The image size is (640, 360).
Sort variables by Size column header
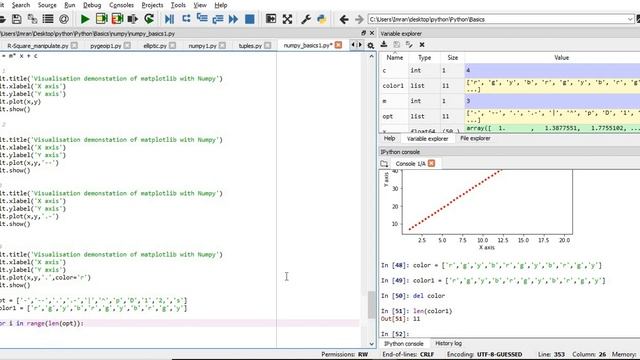click(x=452, y=58)
